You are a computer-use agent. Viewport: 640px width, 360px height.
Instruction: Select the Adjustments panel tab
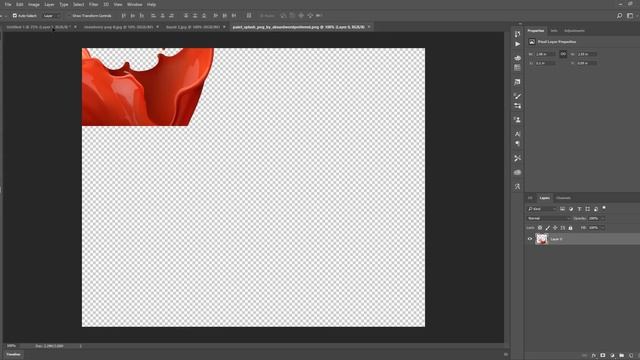574,31
